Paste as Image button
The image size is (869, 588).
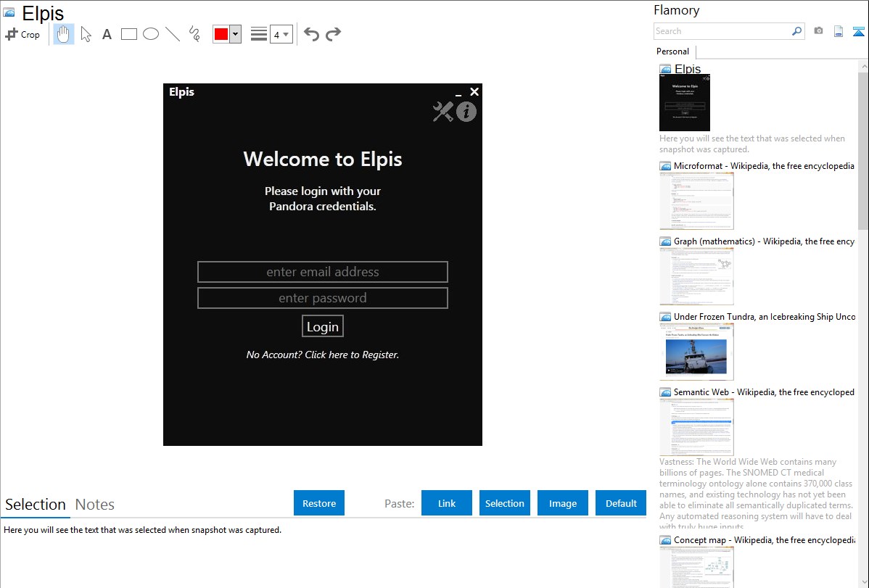pyautogui.click(x=563, y=503)
